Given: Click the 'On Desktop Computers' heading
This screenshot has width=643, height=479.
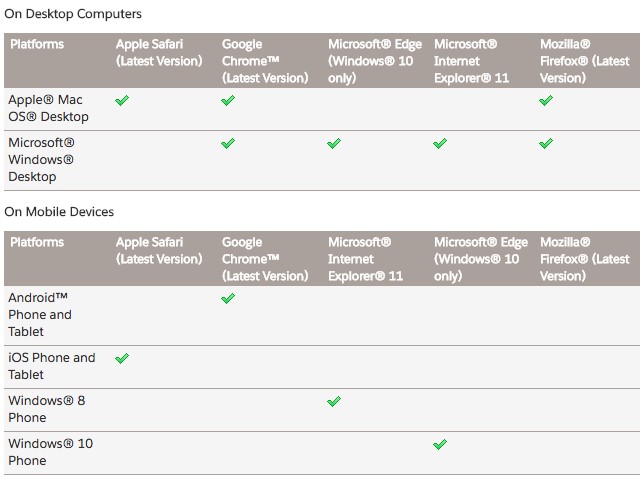Looking at the screenshot, I should 73,14.
